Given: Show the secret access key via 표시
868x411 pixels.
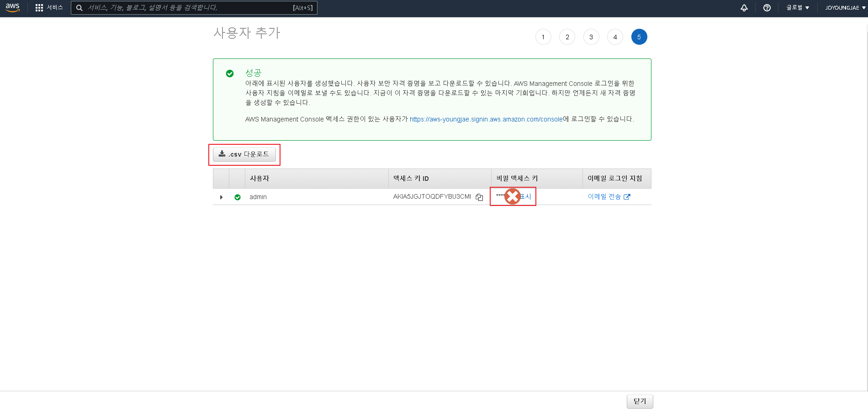Looking at the screenshot, I should 525,197.
